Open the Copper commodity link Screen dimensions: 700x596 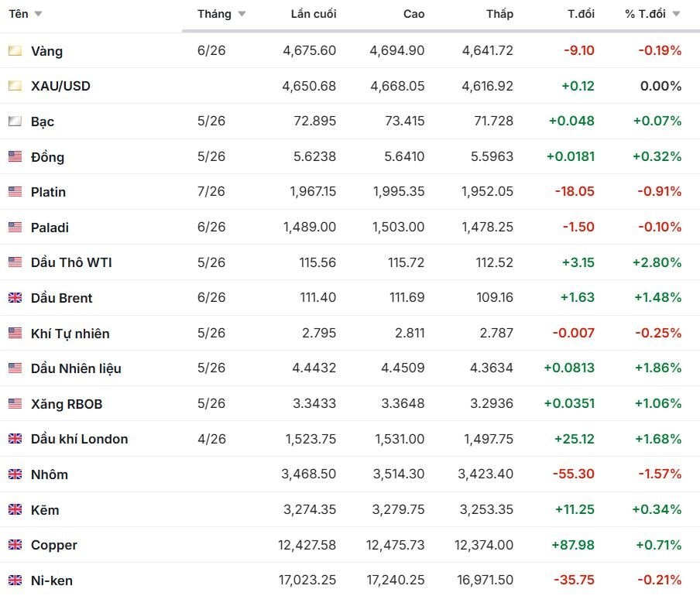click(x=54, y=545)
